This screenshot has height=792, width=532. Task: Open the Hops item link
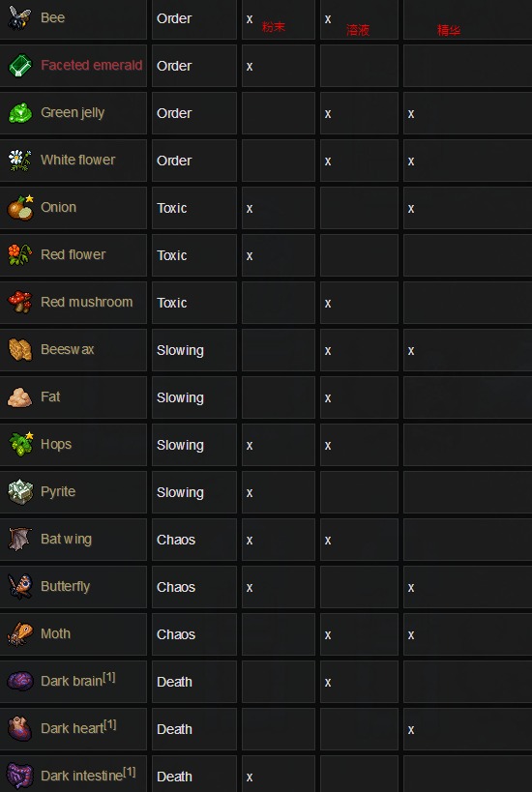[x=56, y=445]
